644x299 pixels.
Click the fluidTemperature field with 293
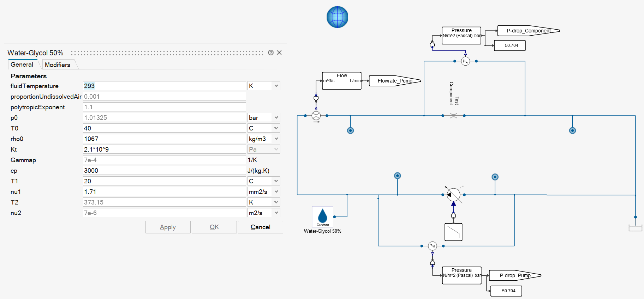164,86
